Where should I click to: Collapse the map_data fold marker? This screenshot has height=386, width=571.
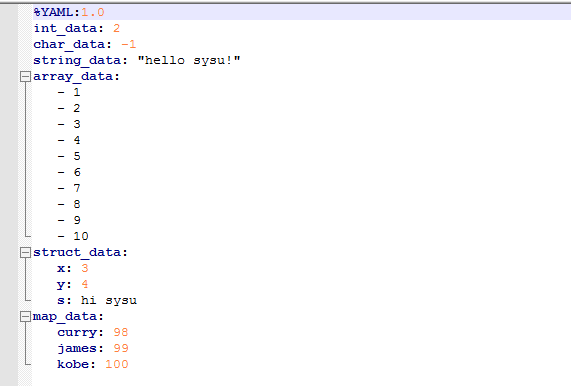(25, 316)
